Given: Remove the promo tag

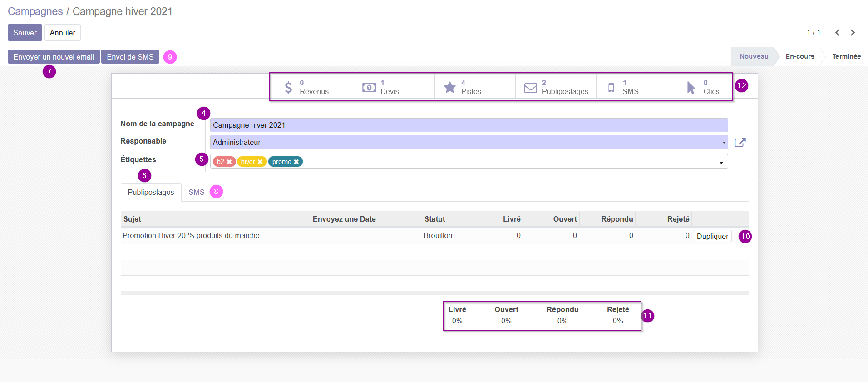Looking at the screenshot, I should tap(296, 162).
